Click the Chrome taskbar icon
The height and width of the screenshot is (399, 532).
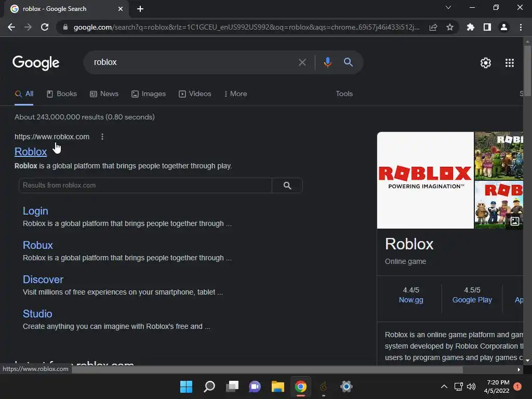click(301, 387)
